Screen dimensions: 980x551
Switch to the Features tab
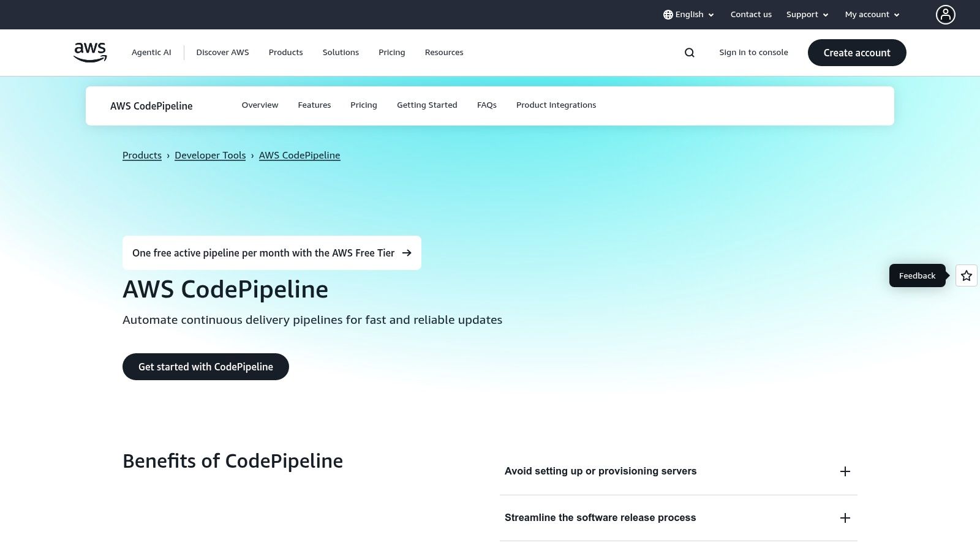[314, 105]
